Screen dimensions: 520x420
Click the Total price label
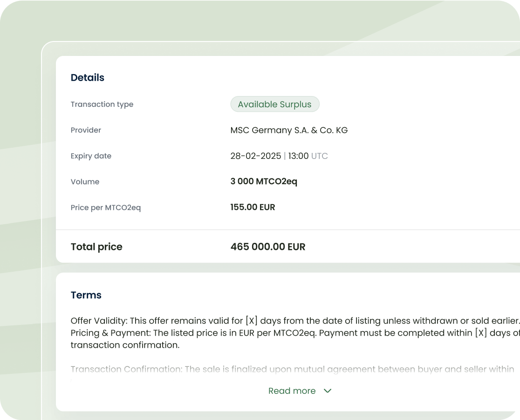[96, 247]
